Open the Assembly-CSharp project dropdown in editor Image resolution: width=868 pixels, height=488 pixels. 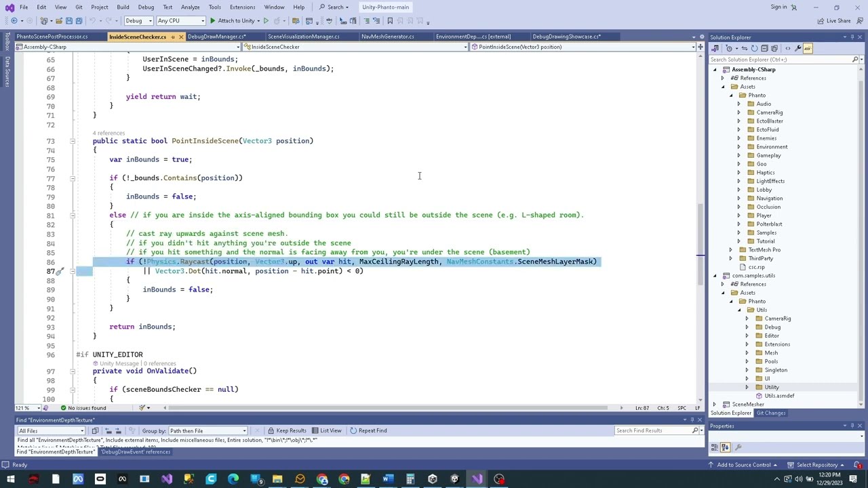pos(127,47)
